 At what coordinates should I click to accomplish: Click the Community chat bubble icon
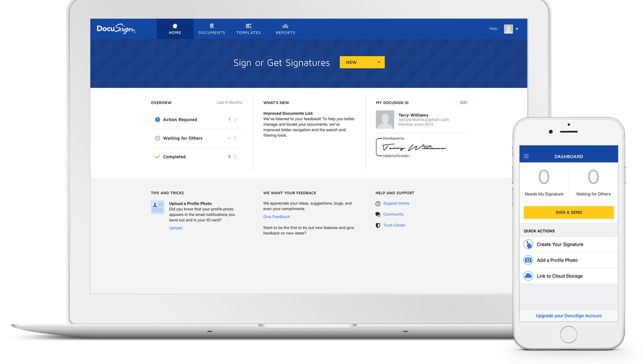378,214
